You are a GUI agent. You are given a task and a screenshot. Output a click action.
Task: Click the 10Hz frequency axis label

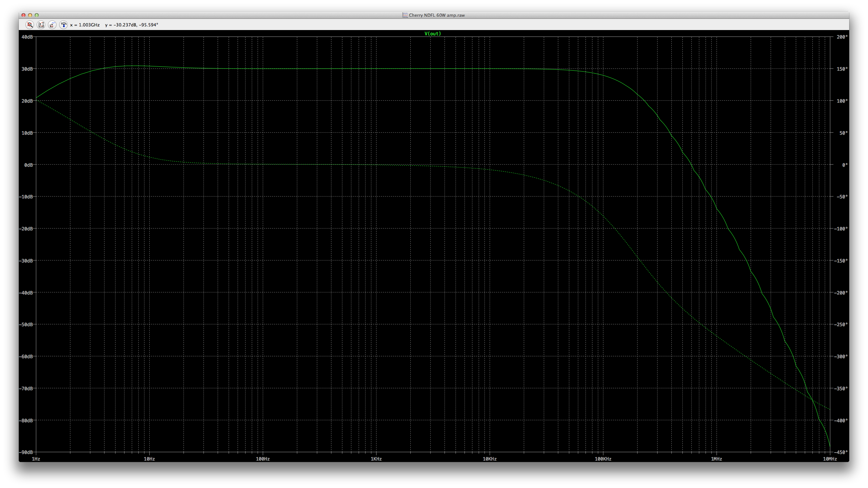click(x=149, y=459)
